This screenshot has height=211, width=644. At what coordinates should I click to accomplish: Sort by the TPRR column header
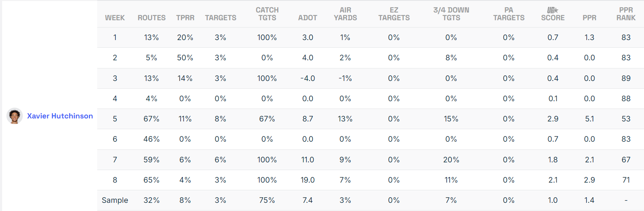(x=185, y=18)
